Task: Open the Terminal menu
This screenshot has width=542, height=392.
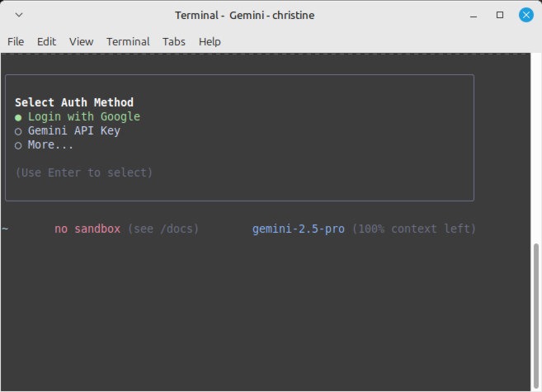Action: tap(128, 42)
